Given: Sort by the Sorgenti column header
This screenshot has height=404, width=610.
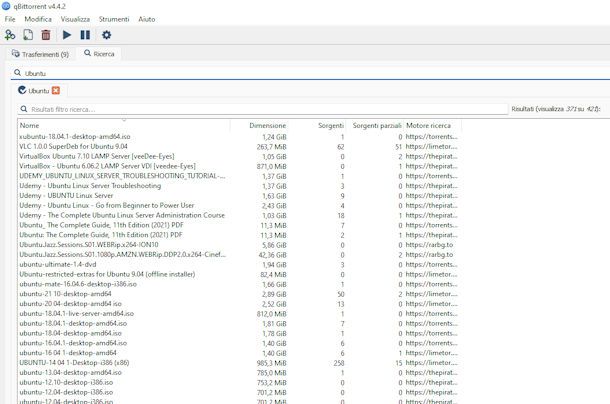Looking at the screenshot, I should [x=317, y=126].
